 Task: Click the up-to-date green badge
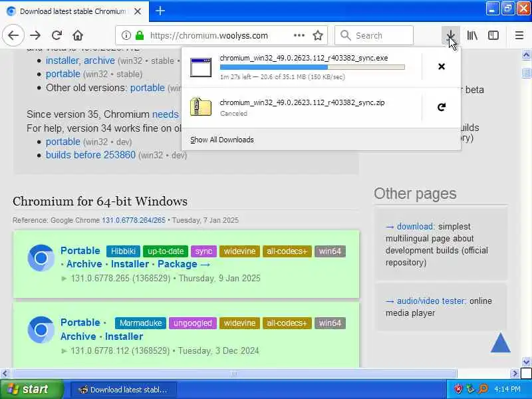click(x=166, y=251)
